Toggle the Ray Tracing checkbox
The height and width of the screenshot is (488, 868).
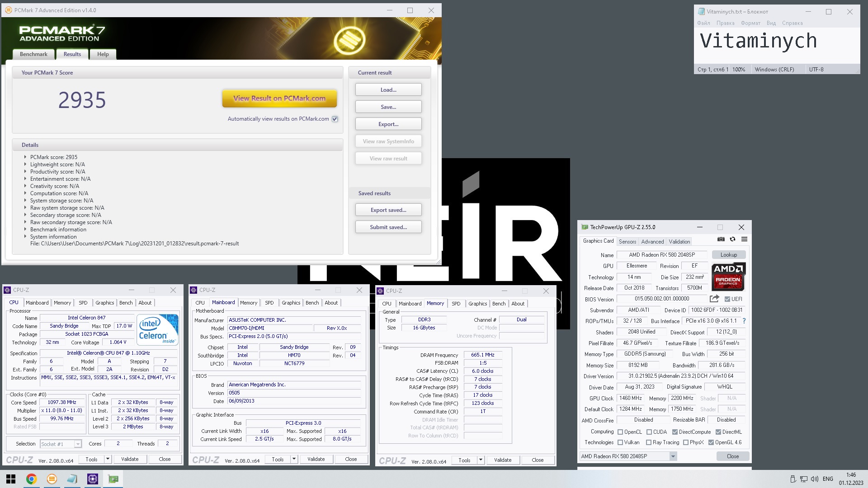(649, 442)
